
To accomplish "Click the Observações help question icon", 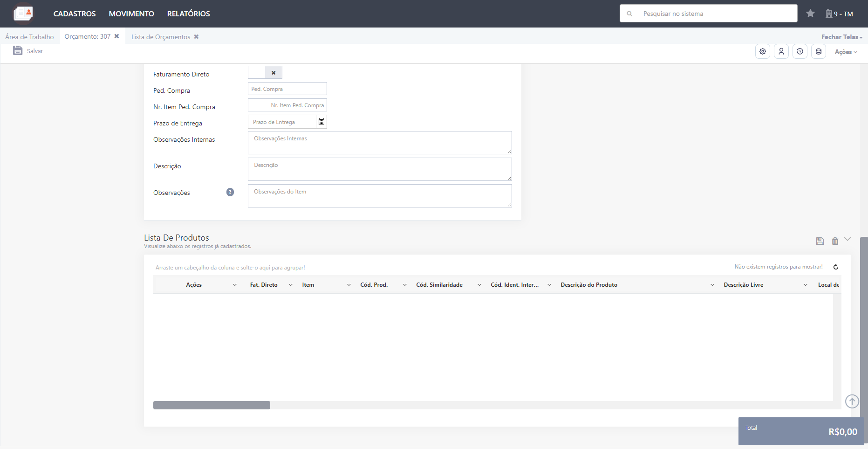I will tap(230, 192).
